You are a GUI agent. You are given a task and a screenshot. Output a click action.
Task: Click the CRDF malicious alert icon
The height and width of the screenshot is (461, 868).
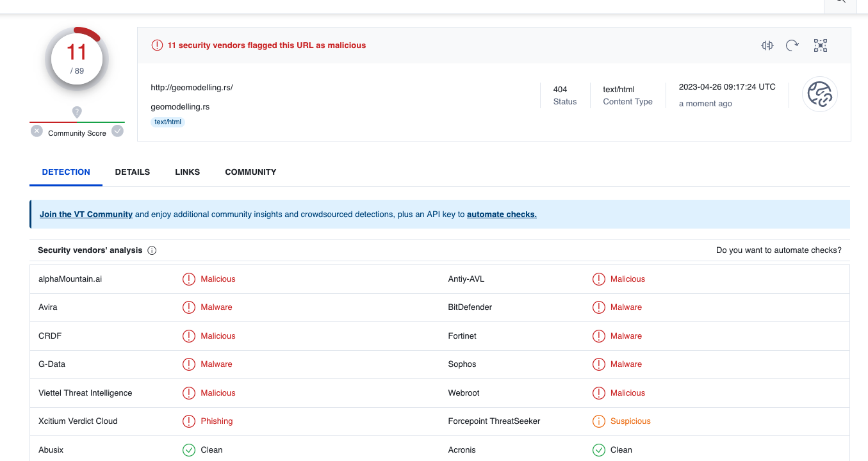[x=189, y=336]
